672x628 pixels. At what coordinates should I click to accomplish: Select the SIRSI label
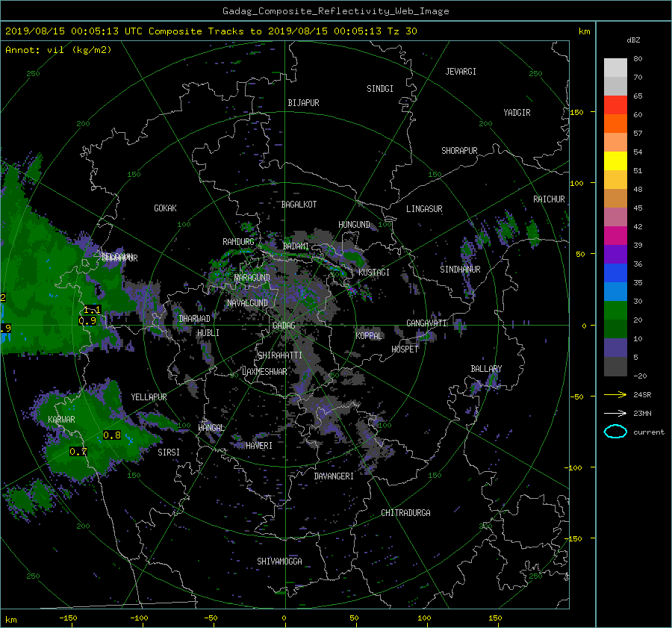click(x=169, y=453)
